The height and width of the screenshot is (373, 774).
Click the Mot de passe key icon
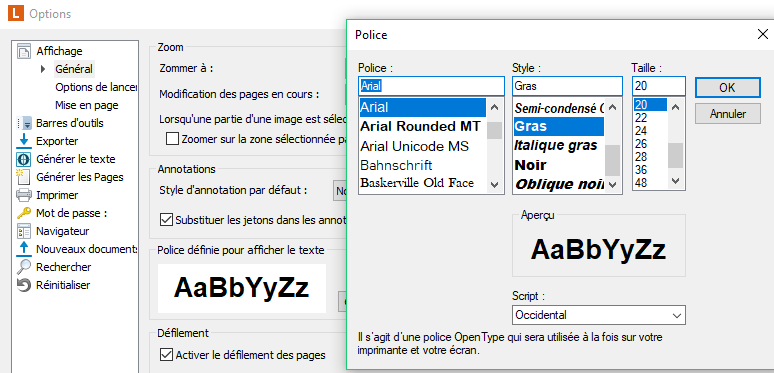point(24,213)
